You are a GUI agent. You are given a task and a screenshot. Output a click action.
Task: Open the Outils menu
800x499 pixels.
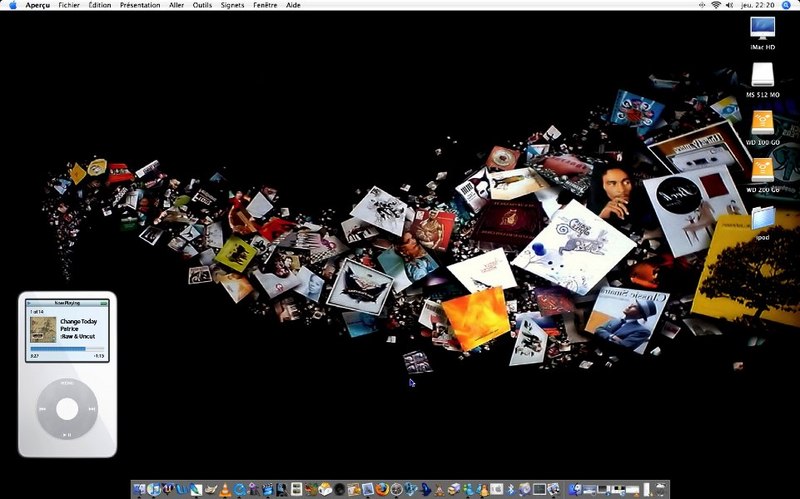pyautogui.click(x=202, y=5)
